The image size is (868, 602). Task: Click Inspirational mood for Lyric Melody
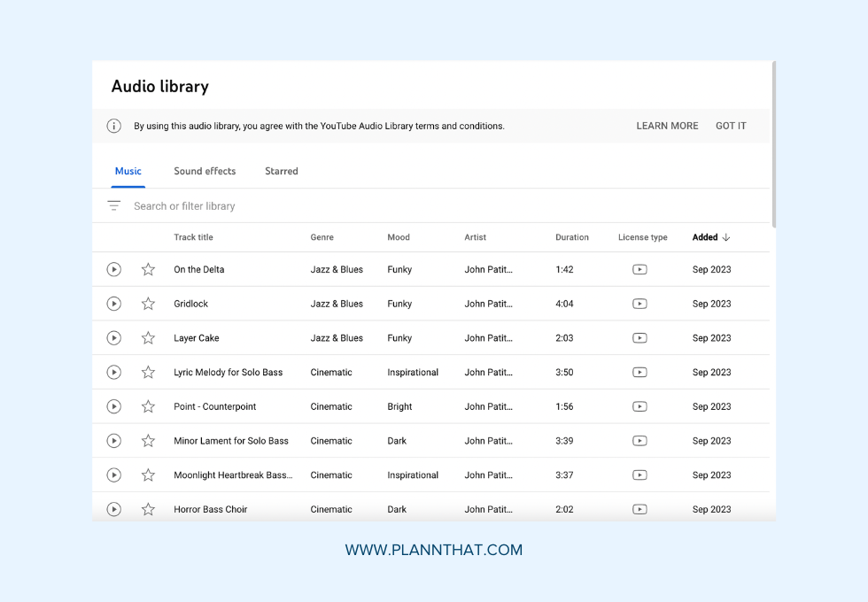tap(413, 373)
